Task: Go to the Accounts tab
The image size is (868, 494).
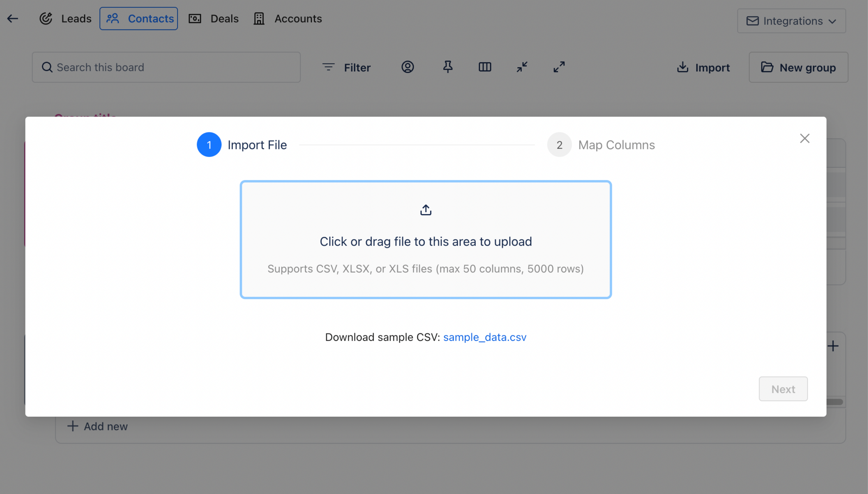Action: tap(288, 19)
